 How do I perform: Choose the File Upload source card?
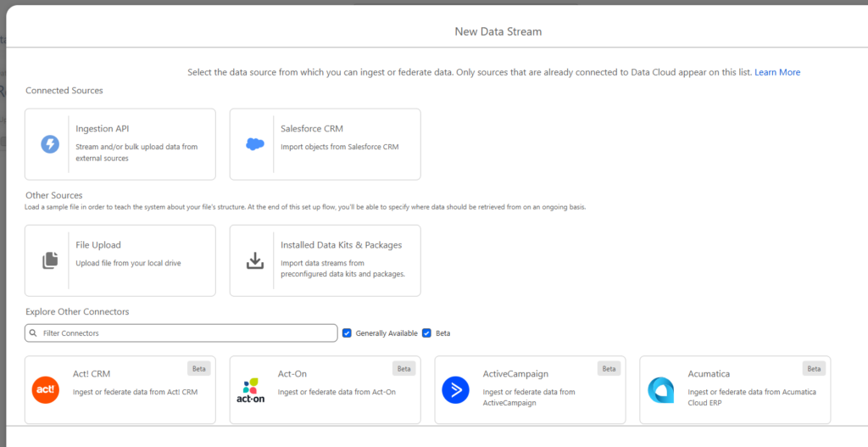pyautogui.click(x=120, y=260)
